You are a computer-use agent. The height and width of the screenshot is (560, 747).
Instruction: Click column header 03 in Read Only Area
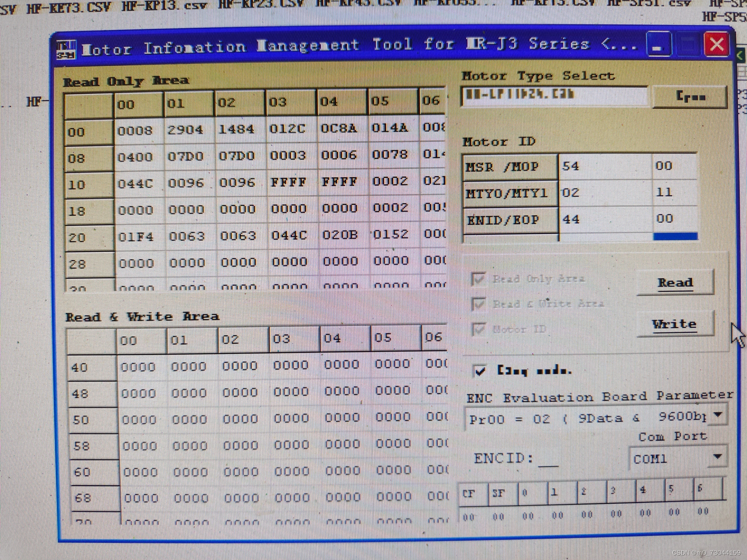point(291,103)
